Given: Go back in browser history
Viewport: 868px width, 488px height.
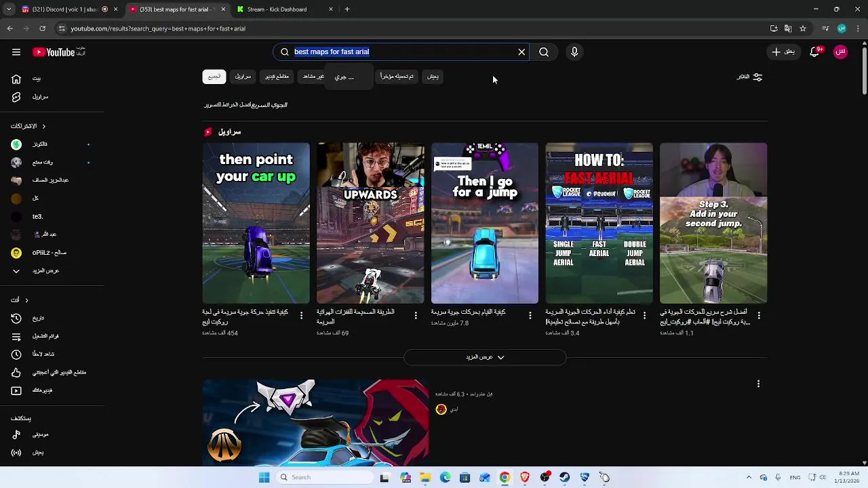Looking at the screenshot, I should tap(10, 28).
